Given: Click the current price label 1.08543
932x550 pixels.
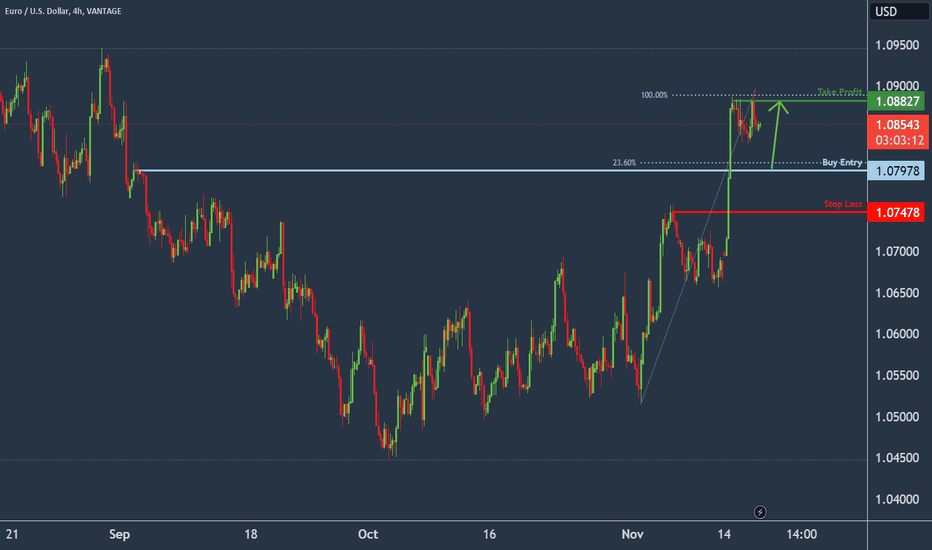Looking at the screenshot, I should coord(896,124).
